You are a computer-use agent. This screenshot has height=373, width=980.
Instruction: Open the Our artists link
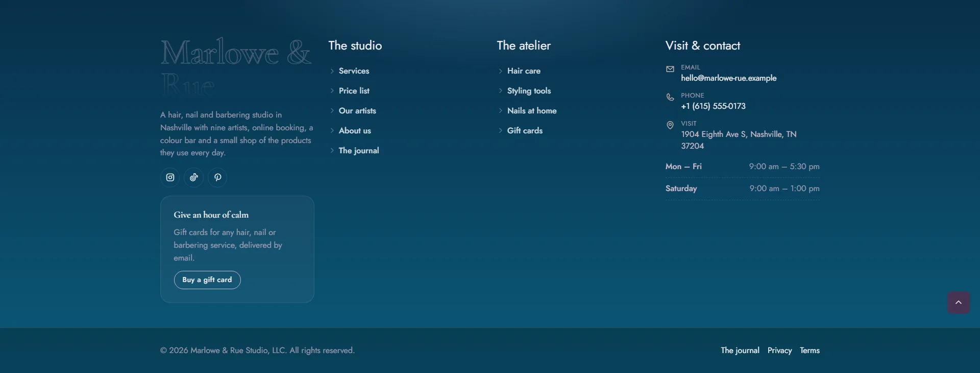(x=357, y=111)
